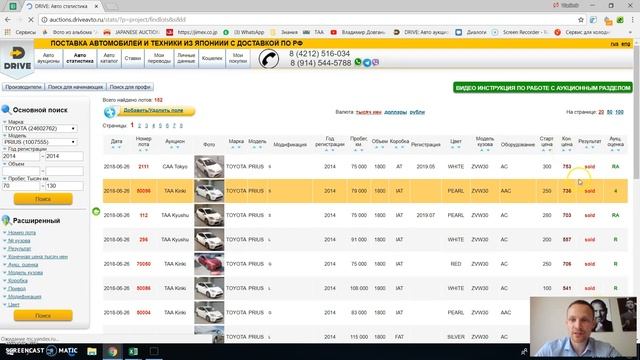Open WhatsApp contact icon by phone number
640x360 pixels.
[x=358, y=62]
